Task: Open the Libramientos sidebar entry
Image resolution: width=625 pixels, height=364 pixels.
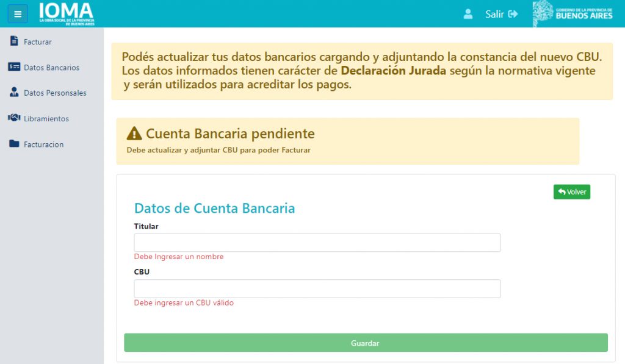Action: [46, 119]
